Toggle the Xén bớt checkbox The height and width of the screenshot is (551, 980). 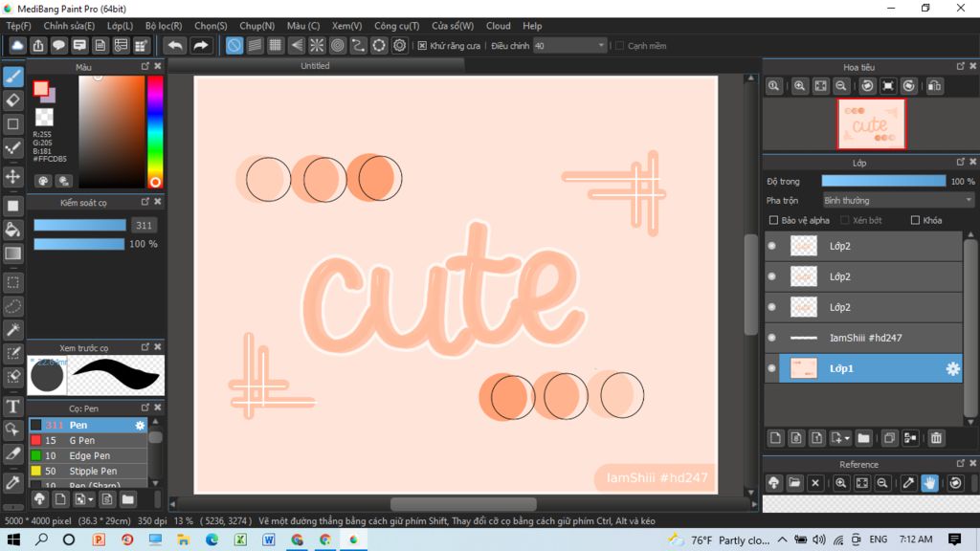click(x=845, y=220)
